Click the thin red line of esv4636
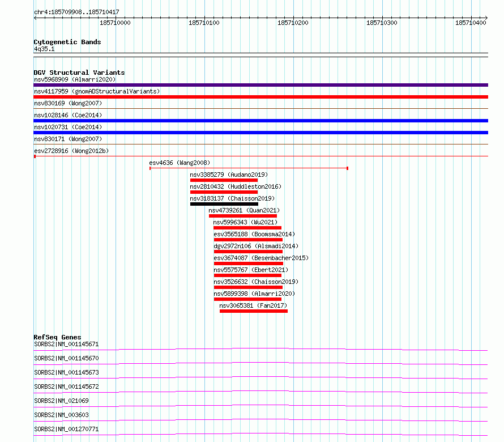The height and width of the screenshot is (442, 504). click(x=249, y=168)
